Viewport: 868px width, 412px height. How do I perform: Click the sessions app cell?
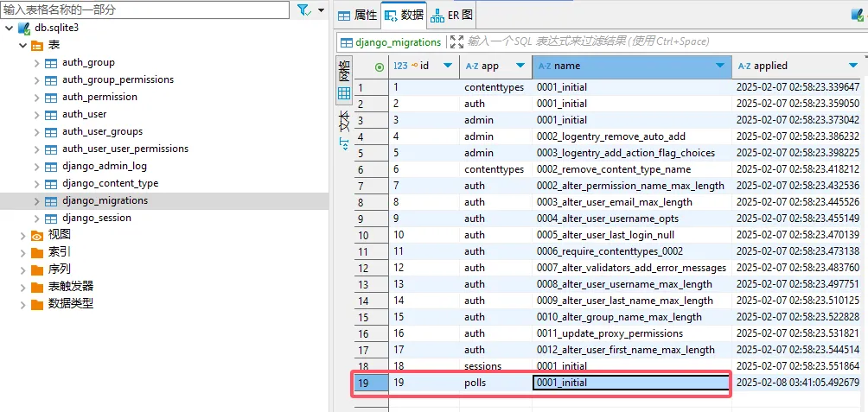coord(495,366)
